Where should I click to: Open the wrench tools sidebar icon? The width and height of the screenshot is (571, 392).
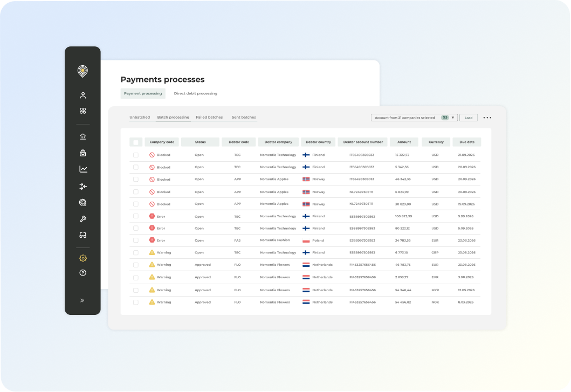[83, 219]
